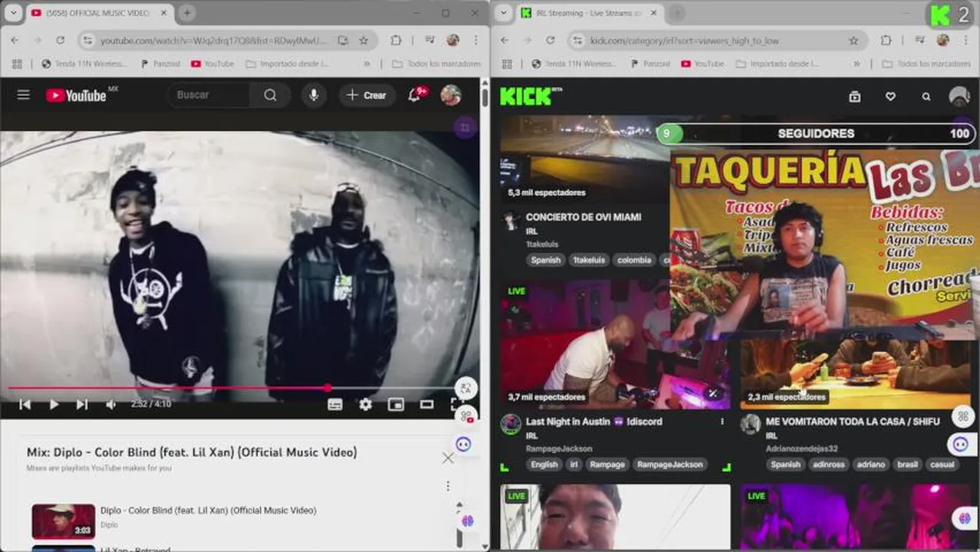The image size is (980, 552).
Task: Open tab search dropdown in YouTube window
Action: click(13, 13)
